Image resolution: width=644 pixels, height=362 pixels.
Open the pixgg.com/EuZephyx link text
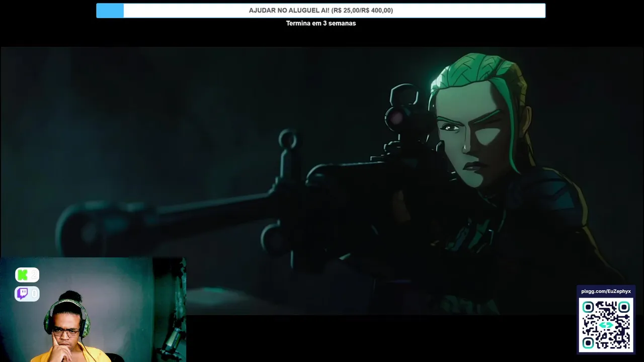pos(606,291)
